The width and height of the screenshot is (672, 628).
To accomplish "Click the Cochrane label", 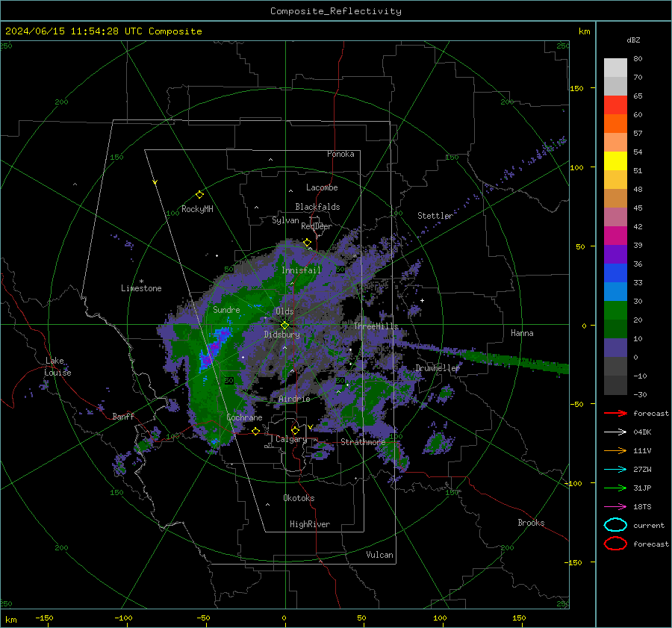I will pos(244,417).
